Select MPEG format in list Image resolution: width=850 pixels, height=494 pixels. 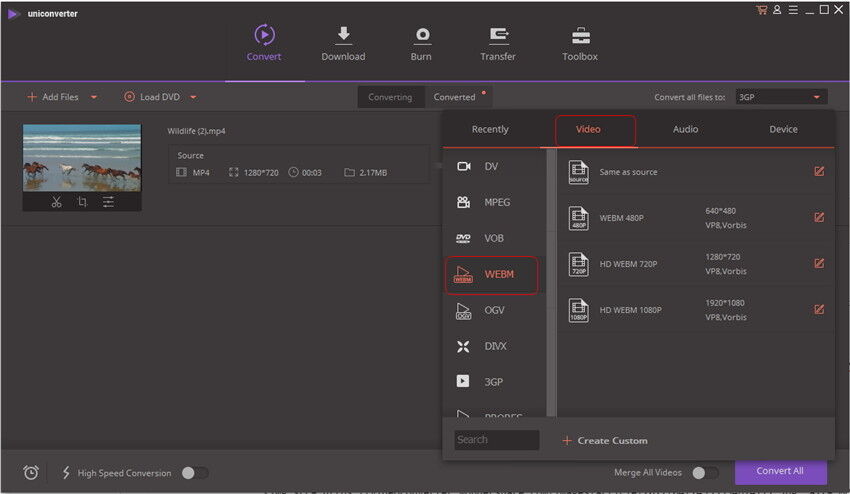click(494, 202)
